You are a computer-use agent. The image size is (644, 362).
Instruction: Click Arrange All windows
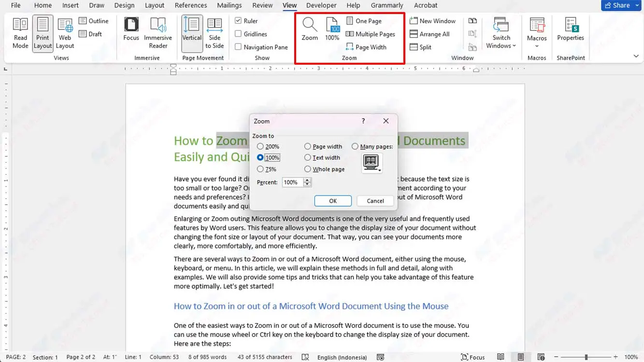point(429,34)
